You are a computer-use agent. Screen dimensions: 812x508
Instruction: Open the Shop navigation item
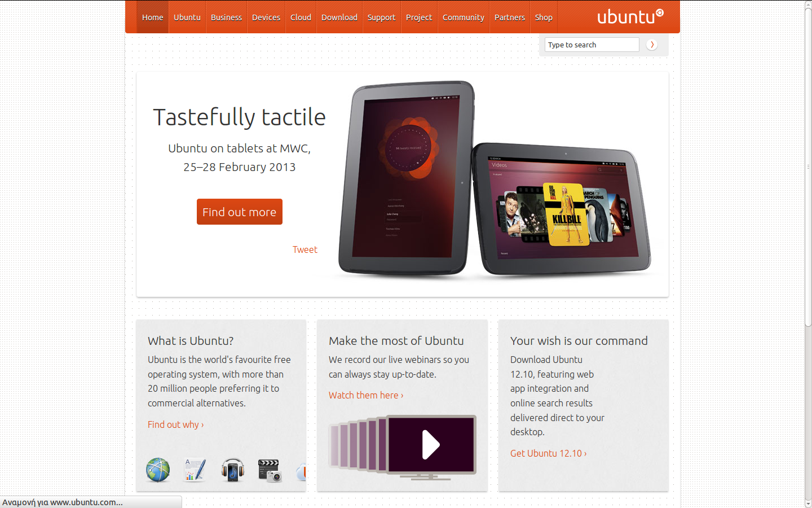(544, 17)
